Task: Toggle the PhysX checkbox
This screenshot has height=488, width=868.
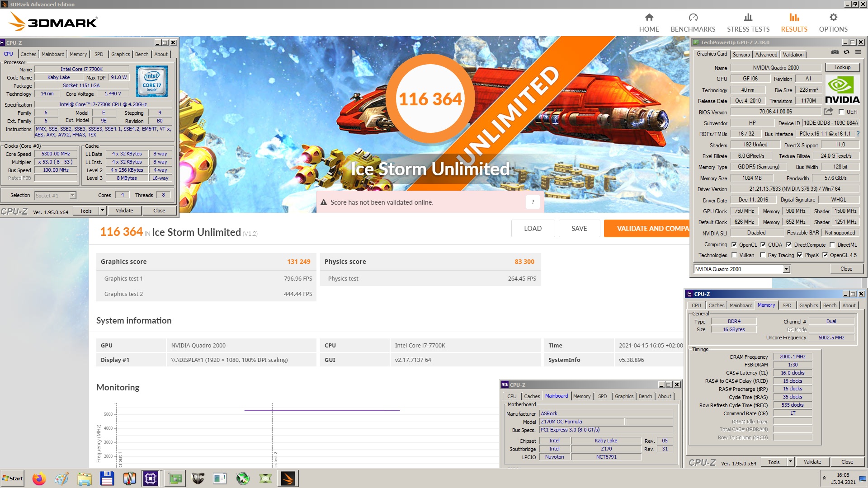Action: coord(800,255)
